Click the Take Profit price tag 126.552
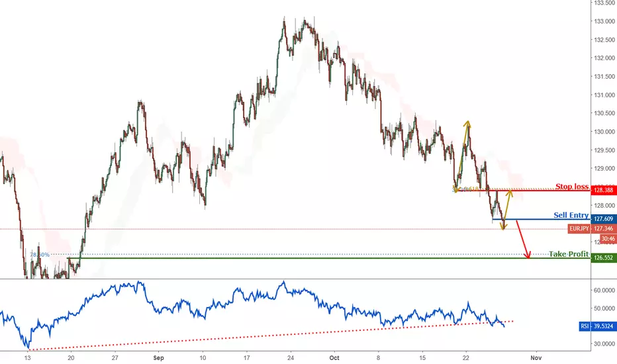Image resolution: width=617 pixels, height=364 pixels. pos(604,257)
